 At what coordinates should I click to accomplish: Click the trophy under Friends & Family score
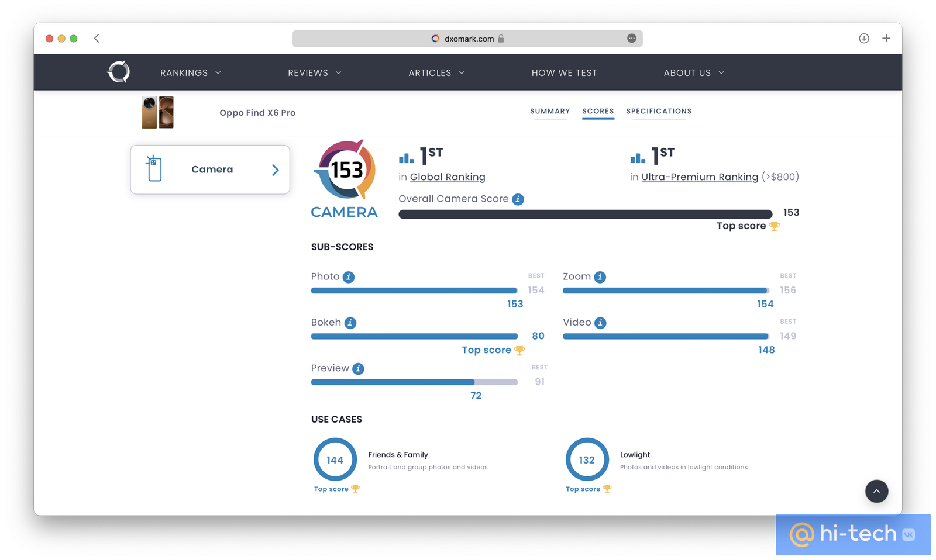[356, 489]
